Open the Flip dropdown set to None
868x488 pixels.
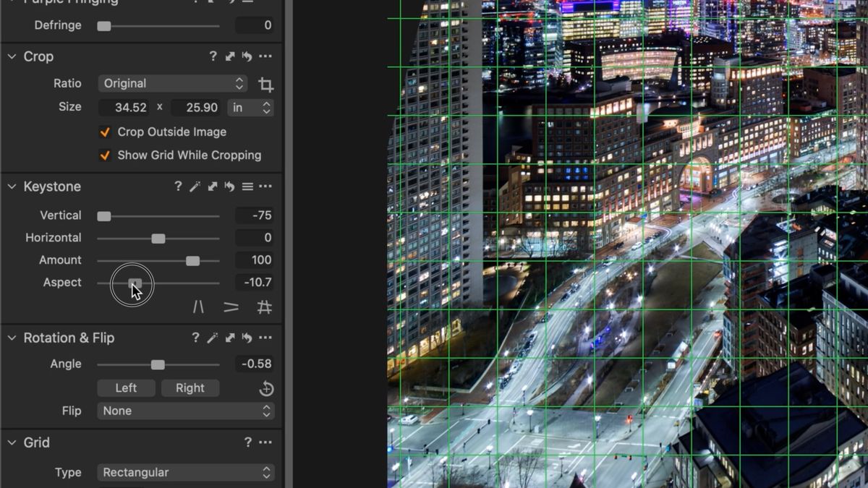coord(185,411)
